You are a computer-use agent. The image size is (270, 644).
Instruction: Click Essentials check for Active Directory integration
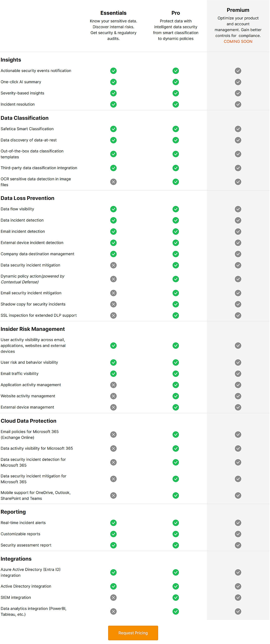pyautogui.click(x=113, y=586)
